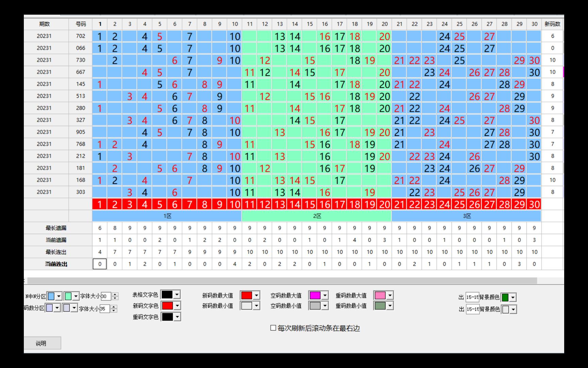Pick the gray-green 重码数最小值 color swatch
Viewport: 588px width, 368px height.
pos(380,306)
